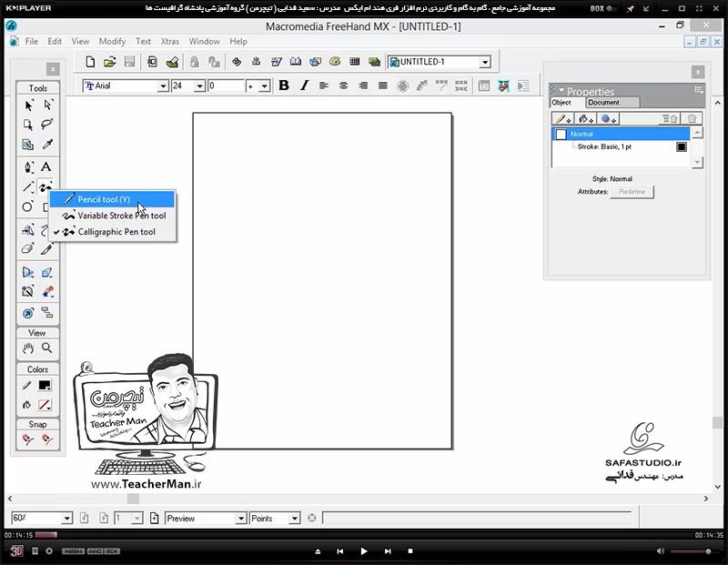
Task: Toggle Bold text formatting
Action: coord(284,86)
